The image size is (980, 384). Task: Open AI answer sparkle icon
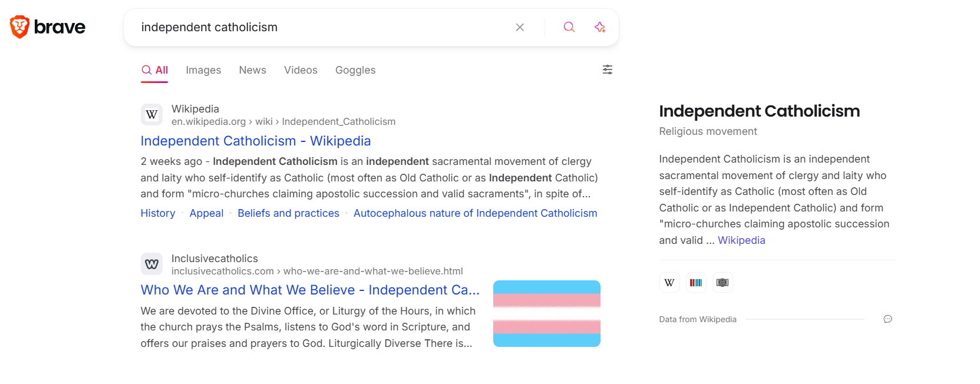pos(600,27)
